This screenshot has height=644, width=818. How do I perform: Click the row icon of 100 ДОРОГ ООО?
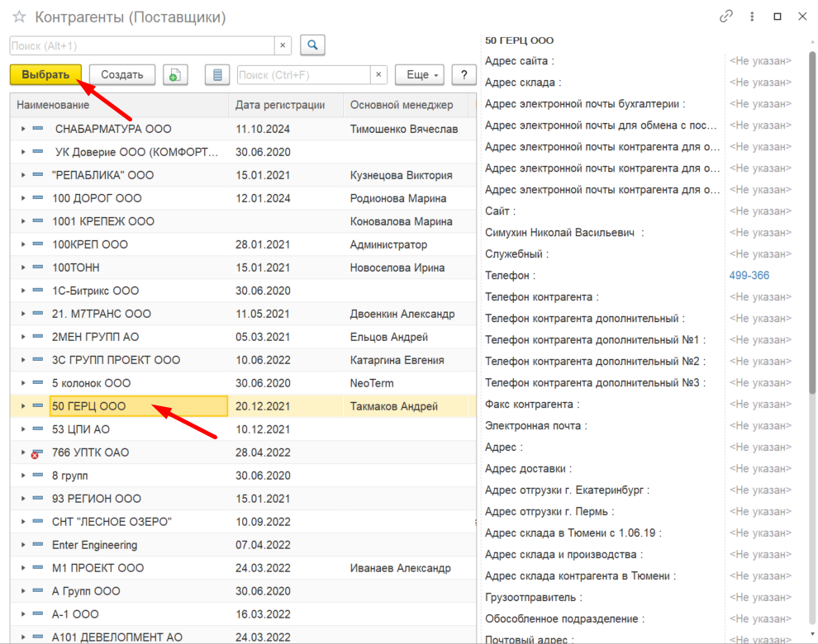click(x=38, y=197)
